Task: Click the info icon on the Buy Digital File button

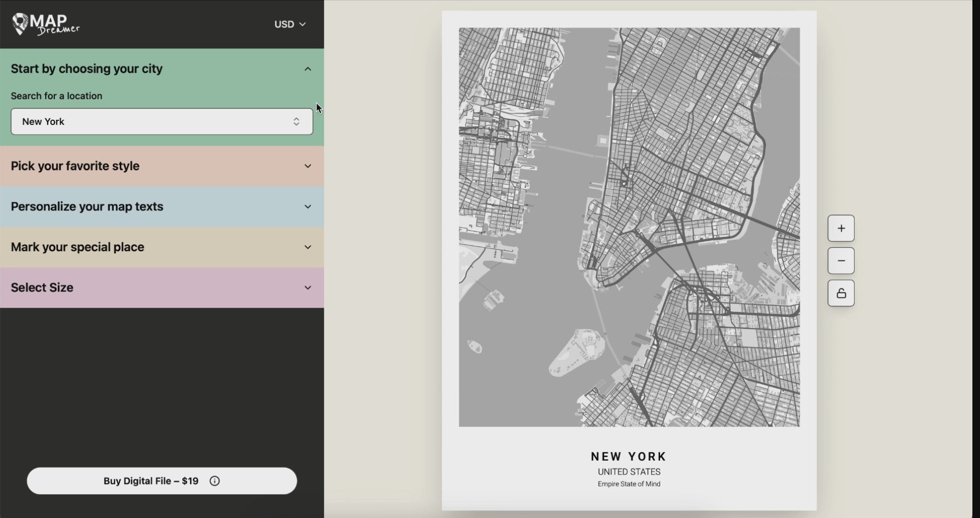Action: [215, 481]
